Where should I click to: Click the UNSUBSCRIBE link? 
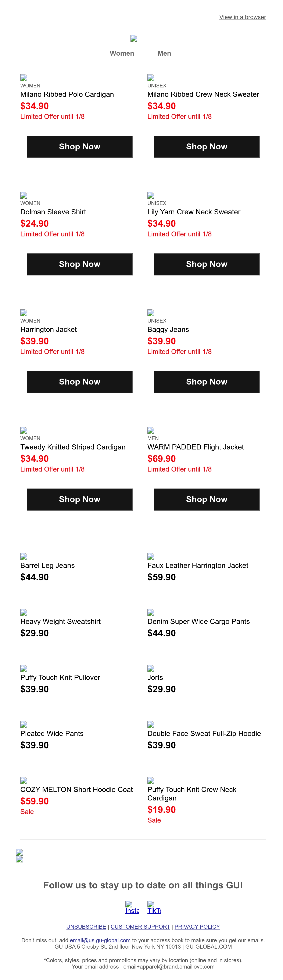tap(86, 927)
